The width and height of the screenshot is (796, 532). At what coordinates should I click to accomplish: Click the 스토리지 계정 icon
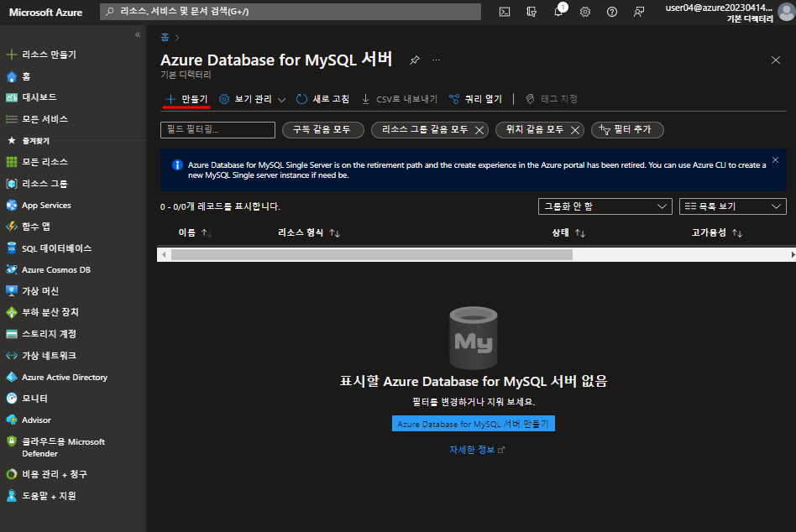tap(11, 334)
